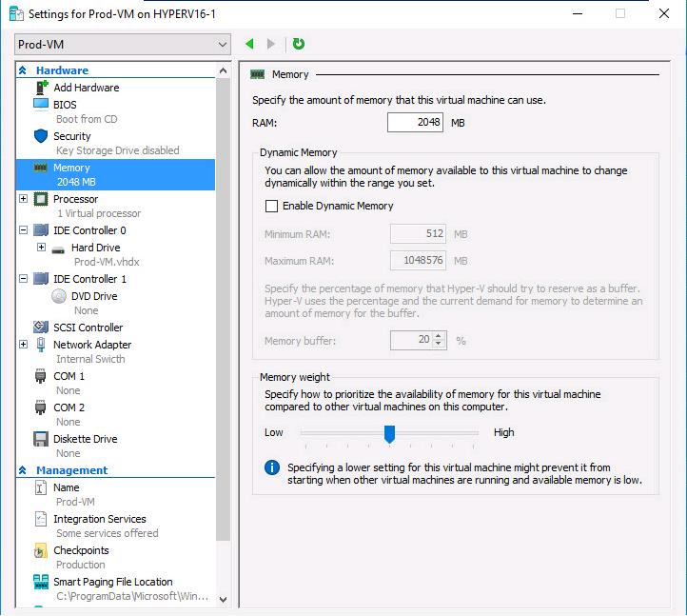Expand the Network Adapter node

tap(24, 345)
